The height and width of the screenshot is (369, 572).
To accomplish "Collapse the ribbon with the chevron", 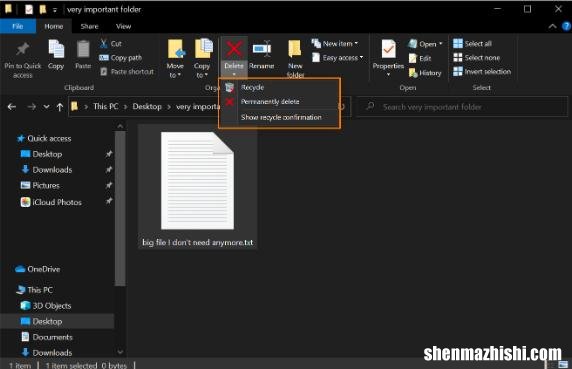I will click(x=552, y=26).
